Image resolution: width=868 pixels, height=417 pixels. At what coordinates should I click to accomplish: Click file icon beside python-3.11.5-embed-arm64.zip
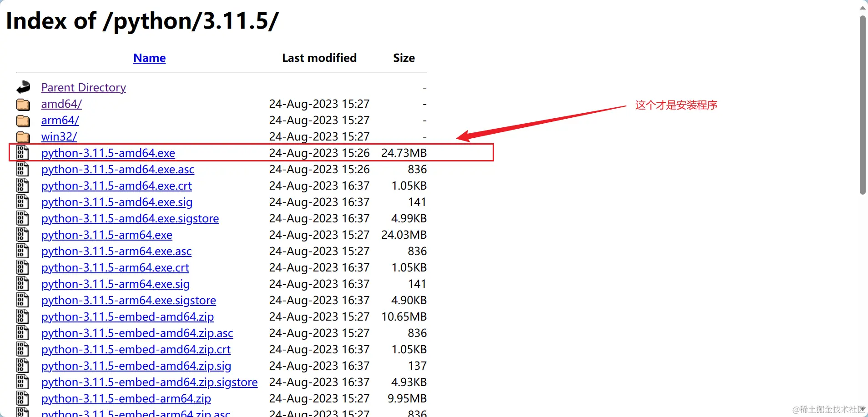23,398
